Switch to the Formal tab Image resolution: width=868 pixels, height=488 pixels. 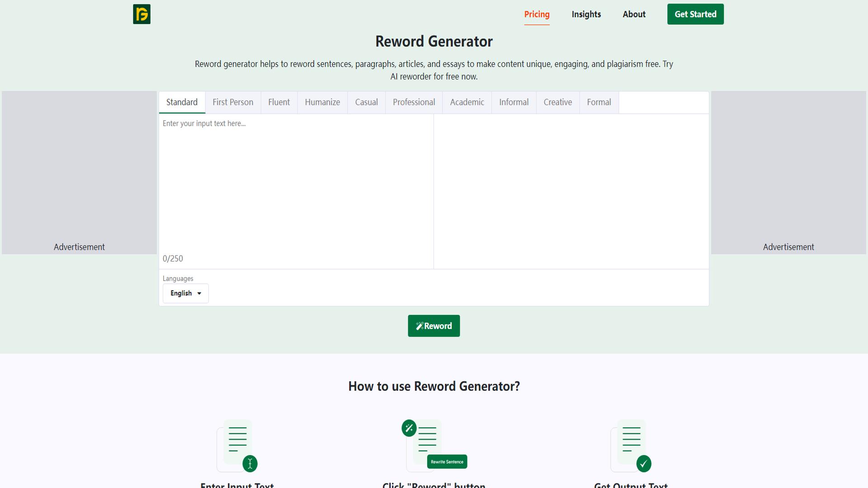tap(599, 102)
